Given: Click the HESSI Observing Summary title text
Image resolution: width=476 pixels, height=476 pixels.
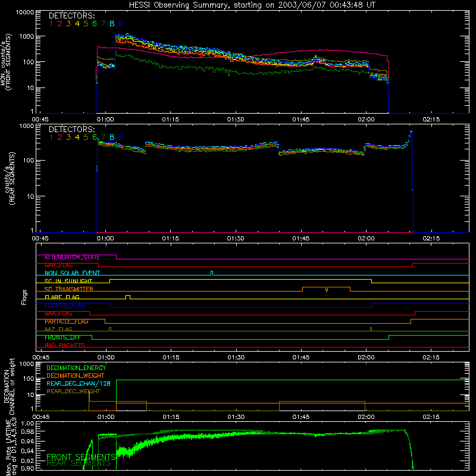Looking at the screenshot, I should coord(252,5).
